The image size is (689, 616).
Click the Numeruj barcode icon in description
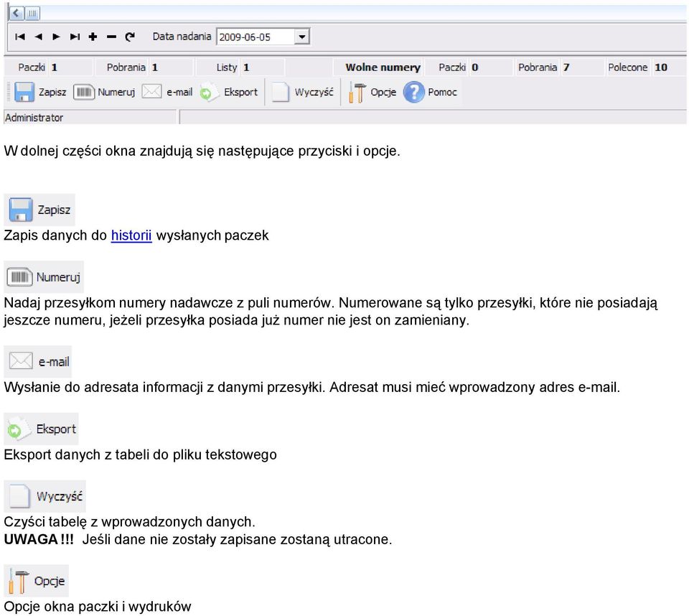click(19, 277)
